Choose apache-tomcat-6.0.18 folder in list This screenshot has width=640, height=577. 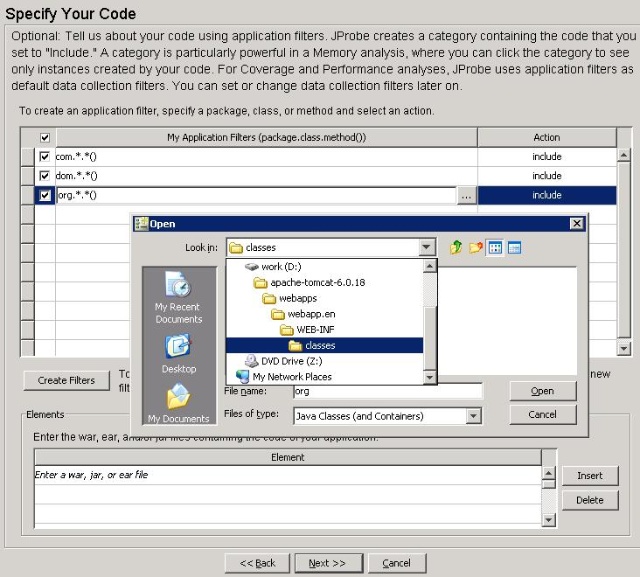317,283
